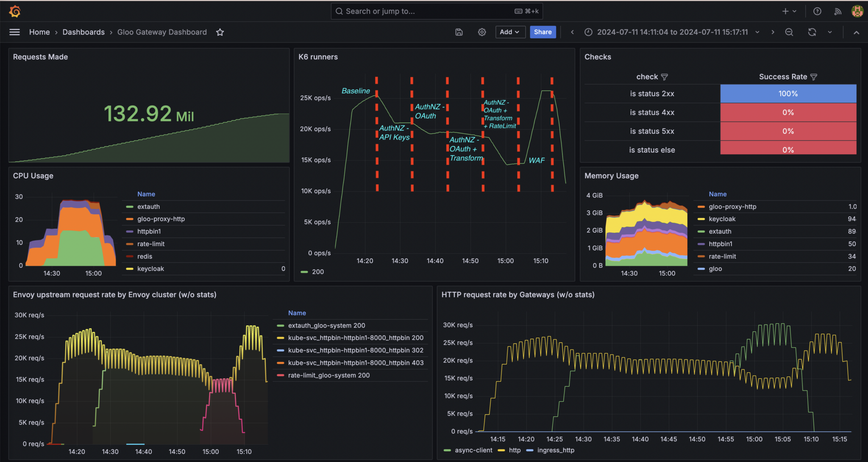Screen dimensions: 868x462
Task: Open the Grafana logo home
Action: click(x=15, y=11)
